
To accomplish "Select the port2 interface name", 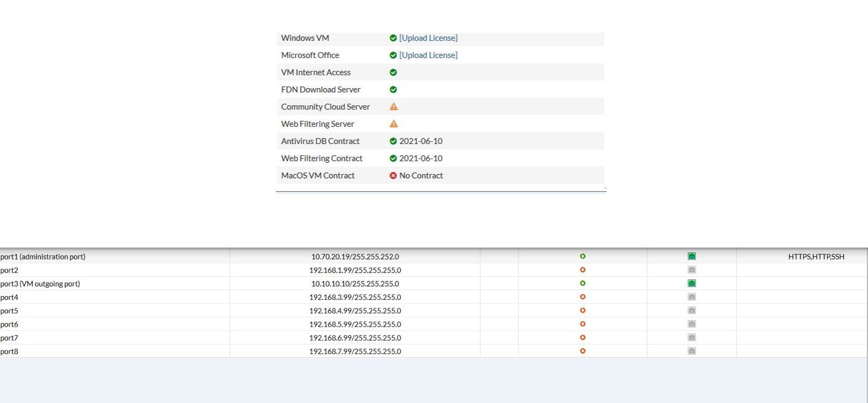I will point(9,270).
